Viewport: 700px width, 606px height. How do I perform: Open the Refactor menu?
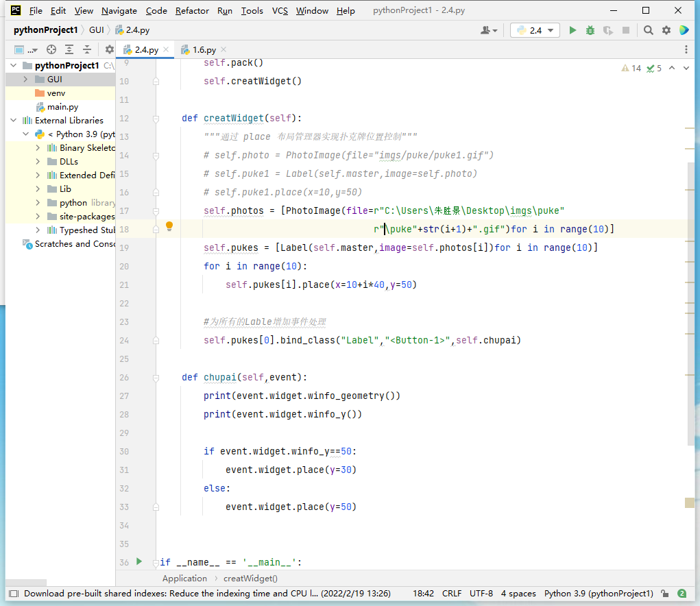(192, 11)
